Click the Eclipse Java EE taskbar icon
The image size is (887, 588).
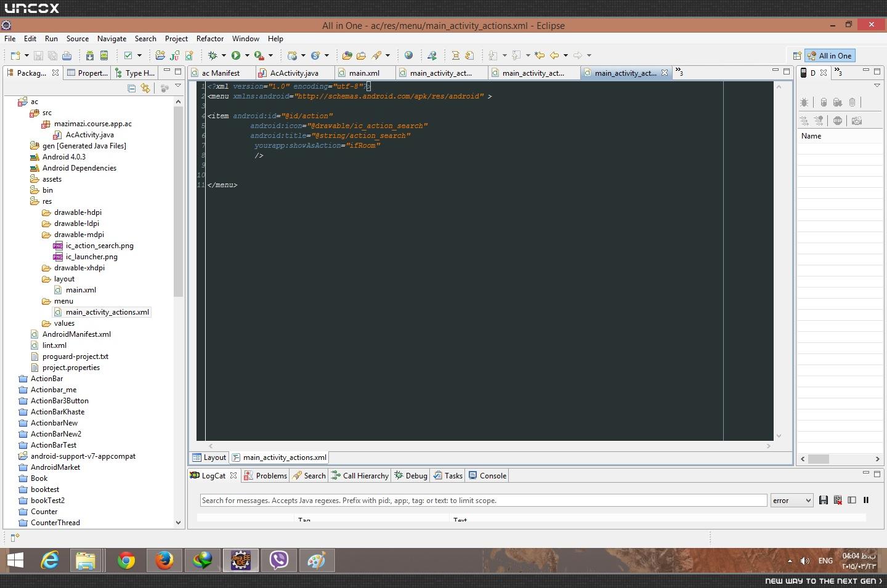241,560
